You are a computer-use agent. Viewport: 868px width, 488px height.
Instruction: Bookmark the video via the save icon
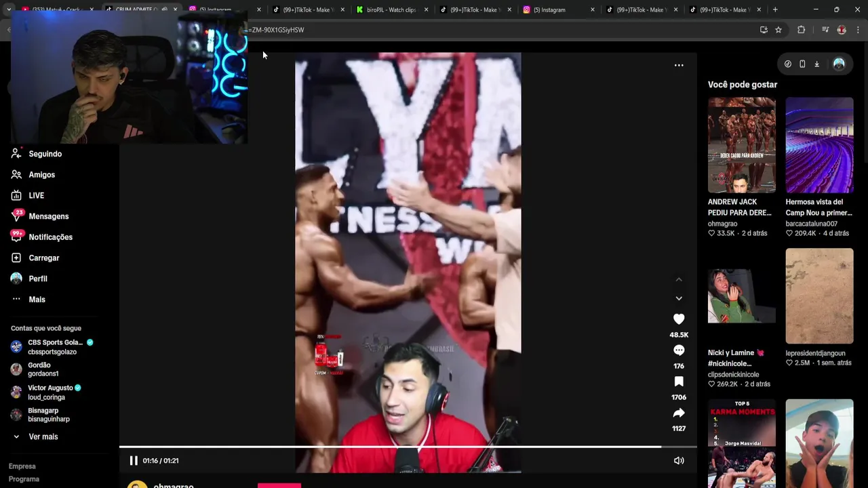click(679, 382)
